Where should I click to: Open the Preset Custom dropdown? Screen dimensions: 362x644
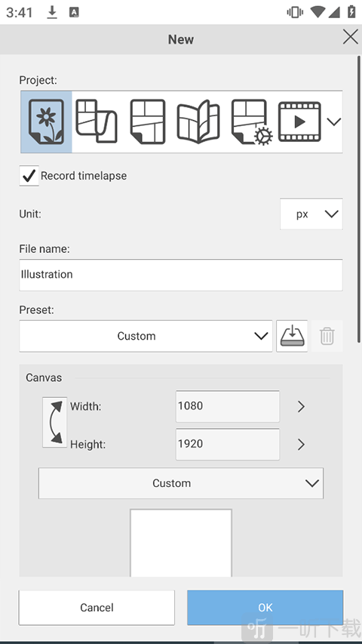click(x=146, y=336)
